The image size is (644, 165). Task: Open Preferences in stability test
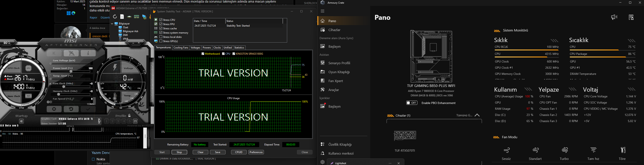click(256, 152)
